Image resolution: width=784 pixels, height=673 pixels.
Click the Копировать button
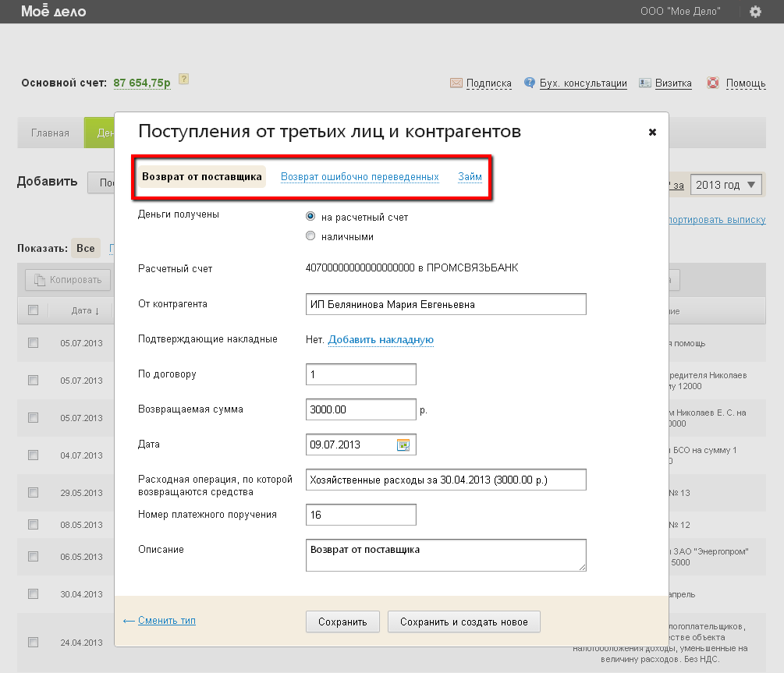pos(68,280)
